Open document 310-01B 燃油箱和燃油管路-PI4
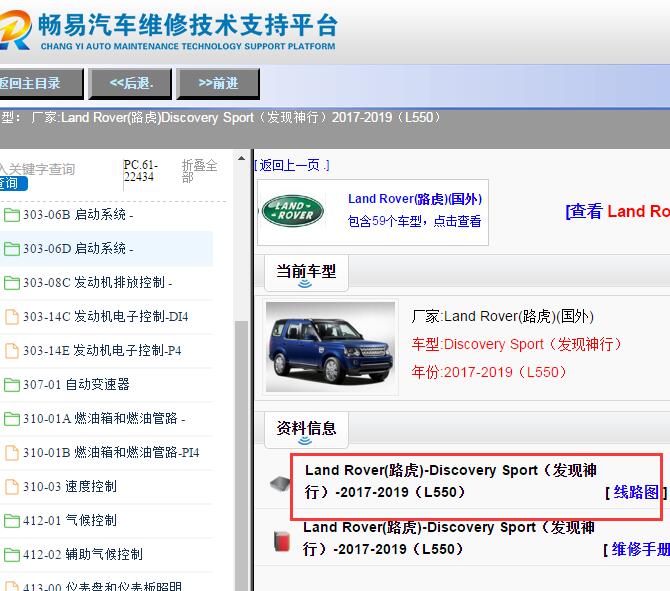This screenshot has width=670, height=591. pyautogui.click(x=111, y=453)
